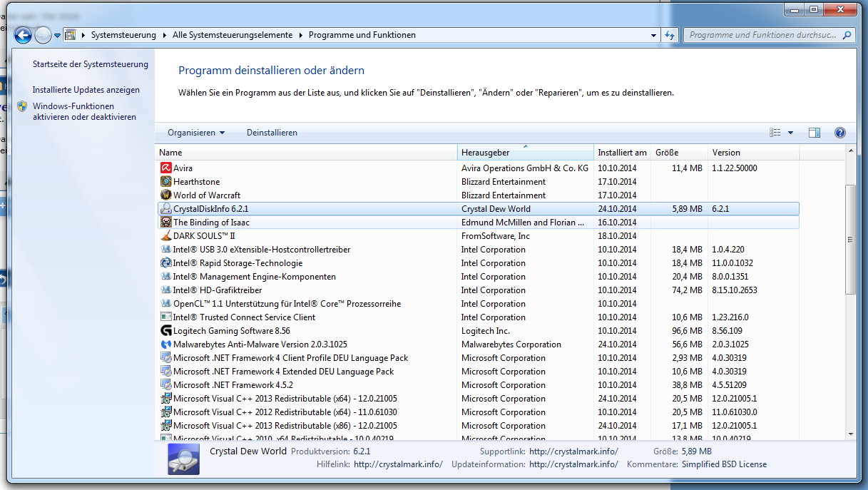This screenshot has width=868, height=490.
Task: Click the CrystalDiskInfo 6.2.1 row icon
Action: point(165,209)
